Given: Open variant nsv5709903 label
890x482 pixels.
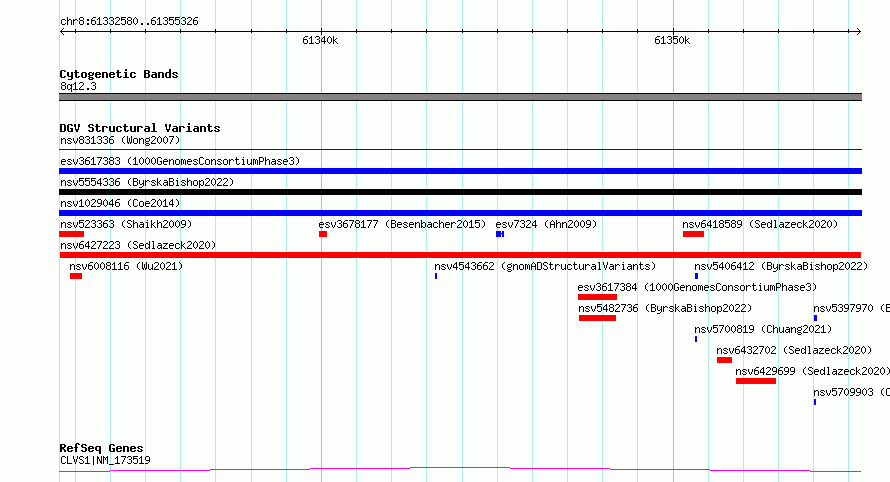Looking at the screenshot, I should click(x=851, y=392).
